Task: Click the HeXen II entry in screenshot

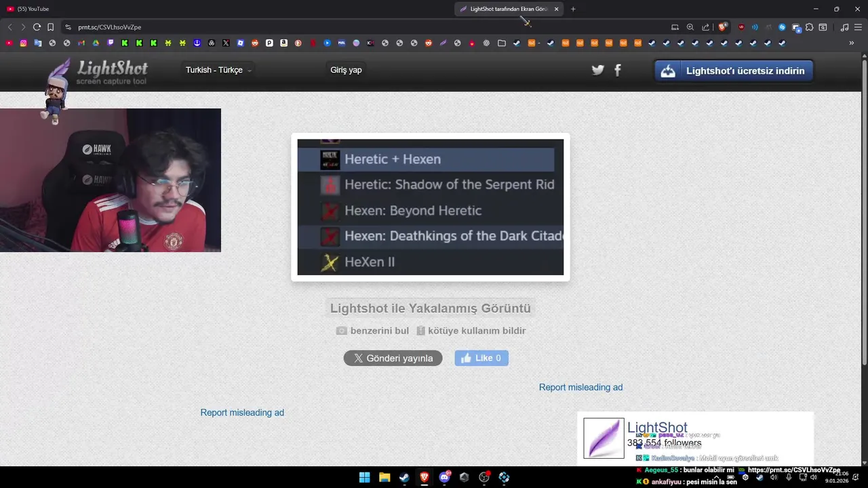Action: [370, 262]
